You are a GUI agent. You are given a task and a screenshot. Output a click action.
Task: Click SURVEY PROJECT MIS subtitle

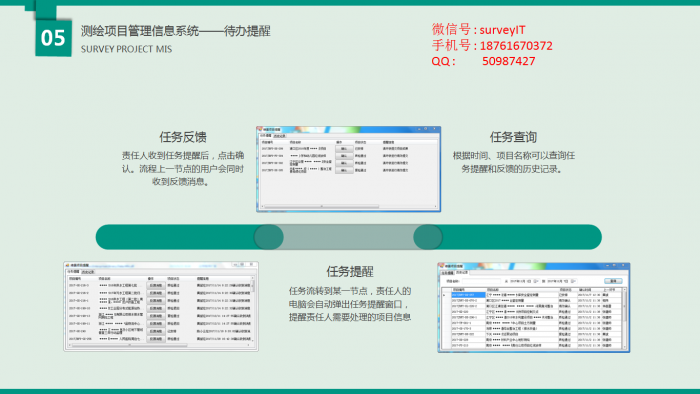tap(126, 49)
